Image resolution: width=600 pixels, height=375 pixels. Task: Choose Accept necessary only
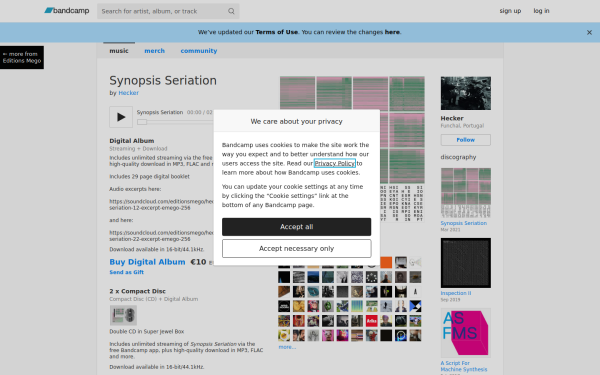(297, 249)
